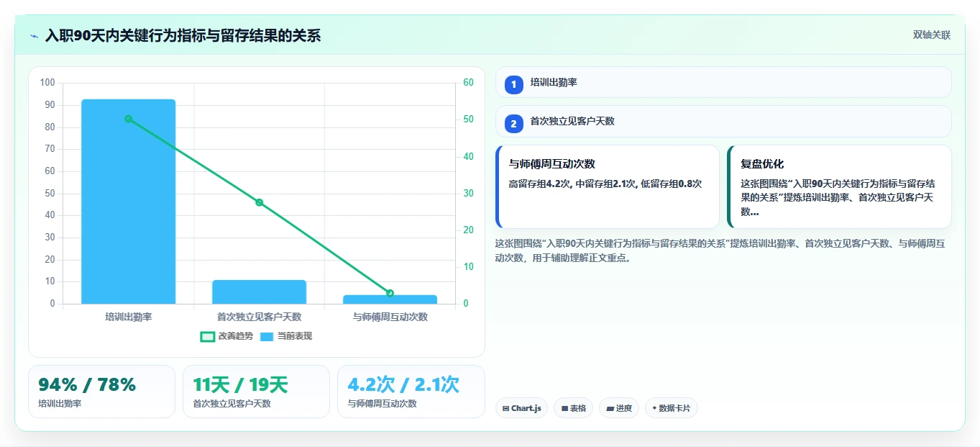The image size is (980, 447).
Task: Click the icon inside the 进度 tag
Action: 610,408
